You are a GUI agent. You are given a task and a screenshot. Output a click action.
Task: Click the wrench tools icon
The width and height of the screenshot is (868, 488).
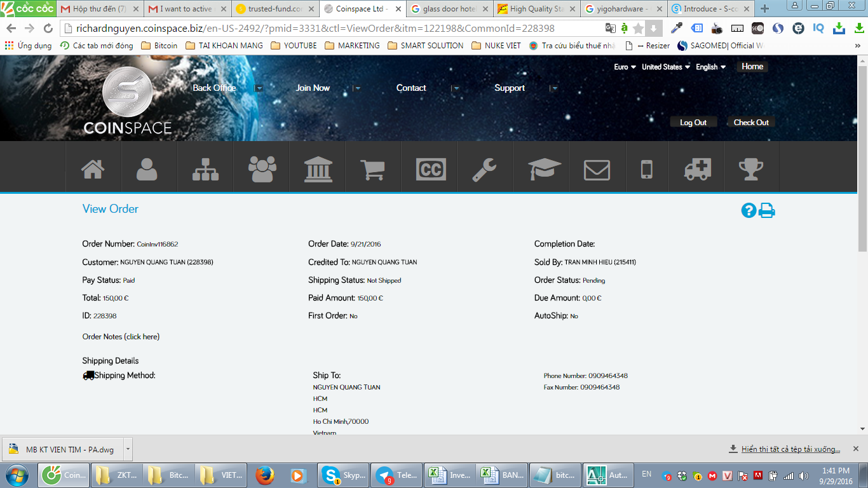pos(484,170)
